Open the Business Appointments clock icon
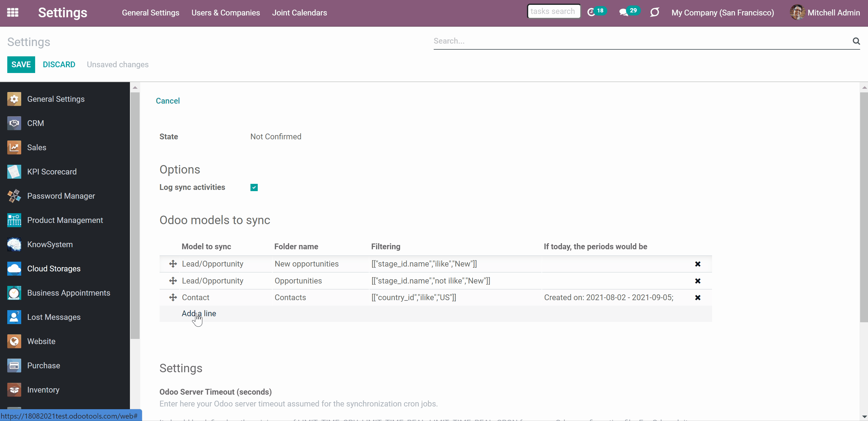868x421 pixels. click(x=14, y=293)
